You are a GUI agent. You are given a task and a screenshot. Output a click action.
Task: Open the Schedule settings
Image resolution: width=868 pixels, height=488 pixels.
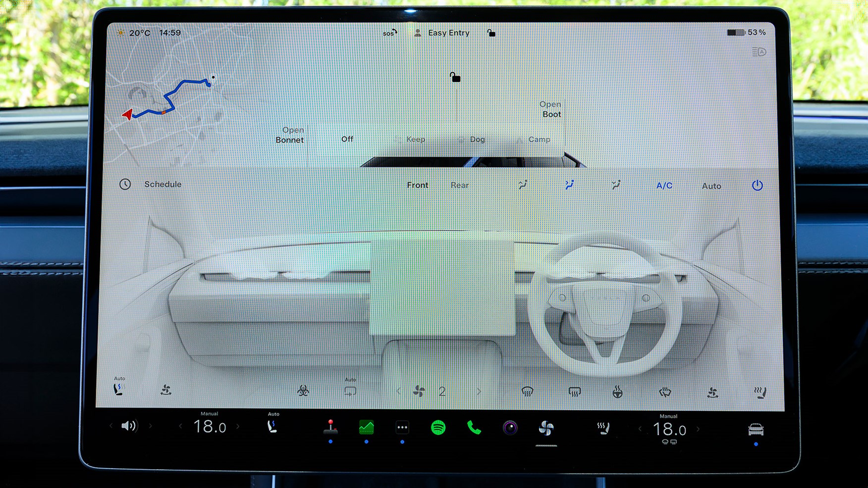click(163, 184)
